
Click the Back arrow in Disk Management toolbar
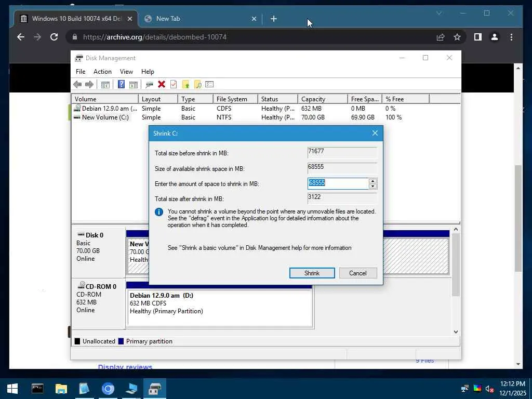(x=77, y=85)
